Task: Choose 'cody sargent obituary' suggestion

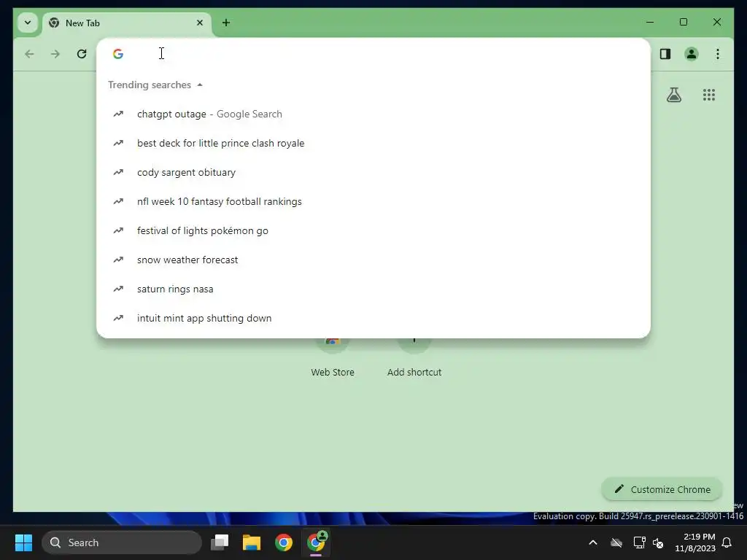Action: pyautogui.click(x=373, y=172)
